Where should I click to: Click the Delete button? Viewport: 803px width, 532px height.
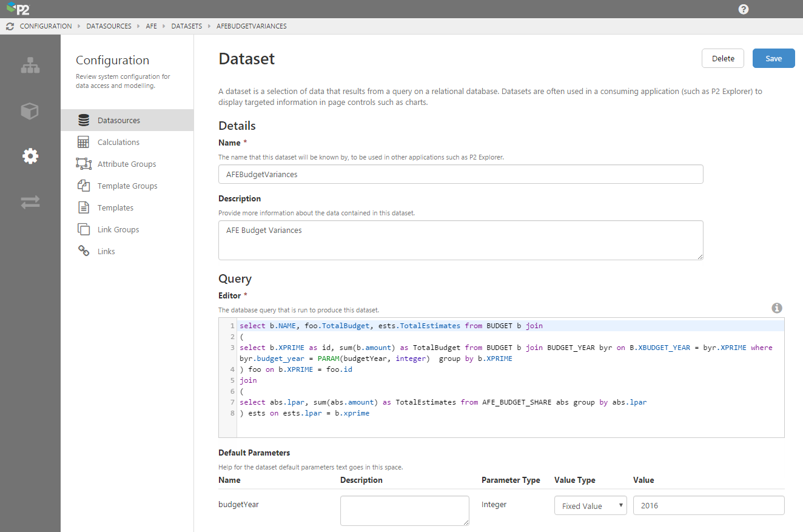[x=723, y=58]
